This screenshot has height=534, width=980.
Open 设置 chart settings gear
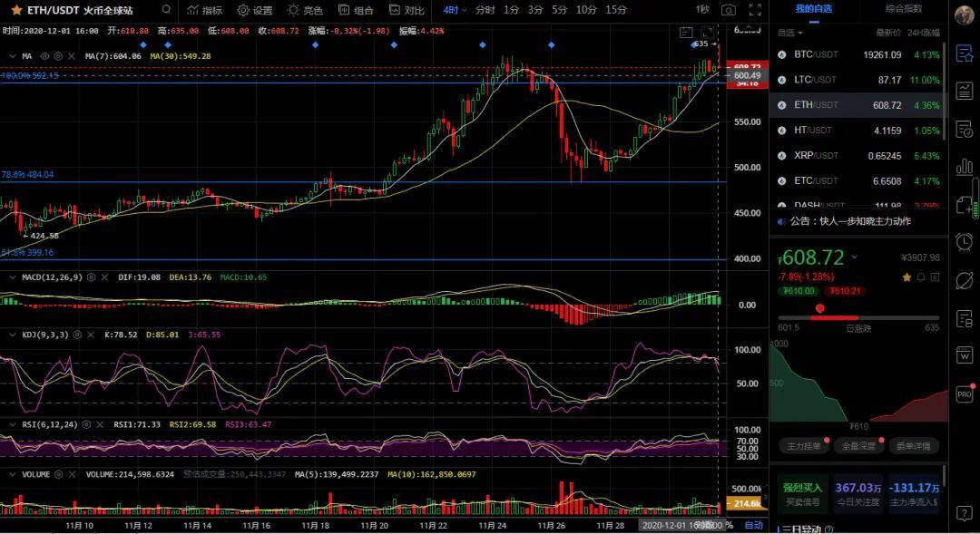tap(254, 10)
